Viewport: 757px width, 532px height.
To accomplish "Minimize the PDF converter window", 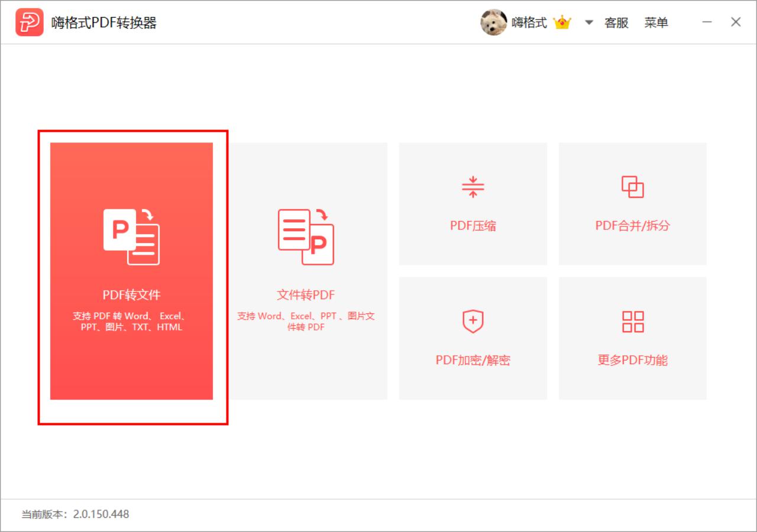I will tap(707, 22).
